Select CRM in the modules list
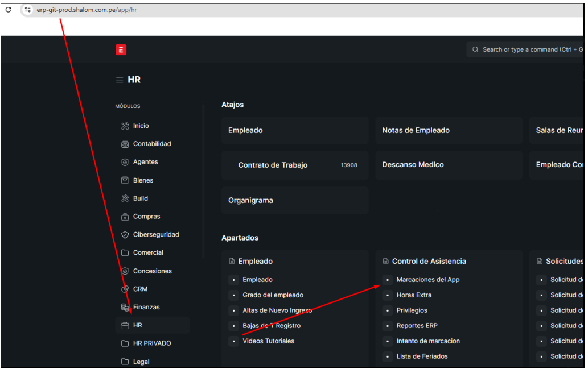Screen dimensions: 588x369 (140, 289)
